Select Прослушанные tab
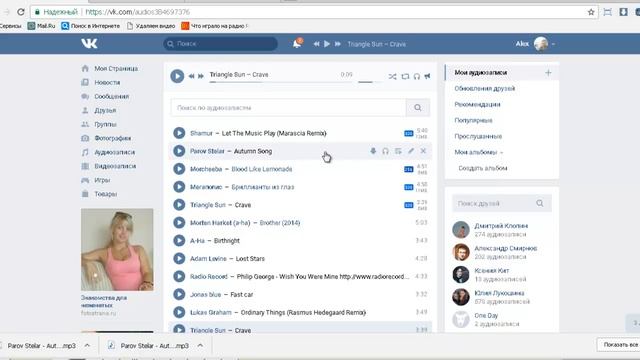Image resolution: width=640 pixels, height=360 pixels. coord(478,136)
